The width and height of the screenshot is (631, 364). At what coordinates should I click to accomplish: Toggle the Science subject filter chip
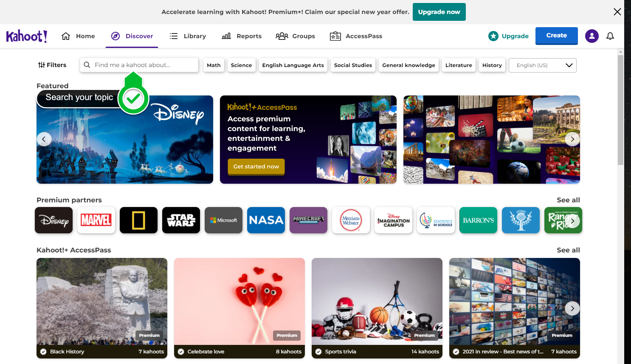[x=241, y=65]
